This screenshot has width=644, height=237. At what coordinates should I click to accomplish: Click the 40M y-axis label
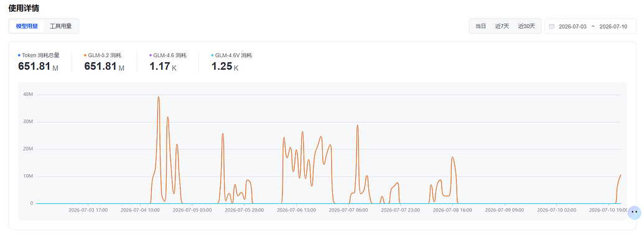pos(28,95)
